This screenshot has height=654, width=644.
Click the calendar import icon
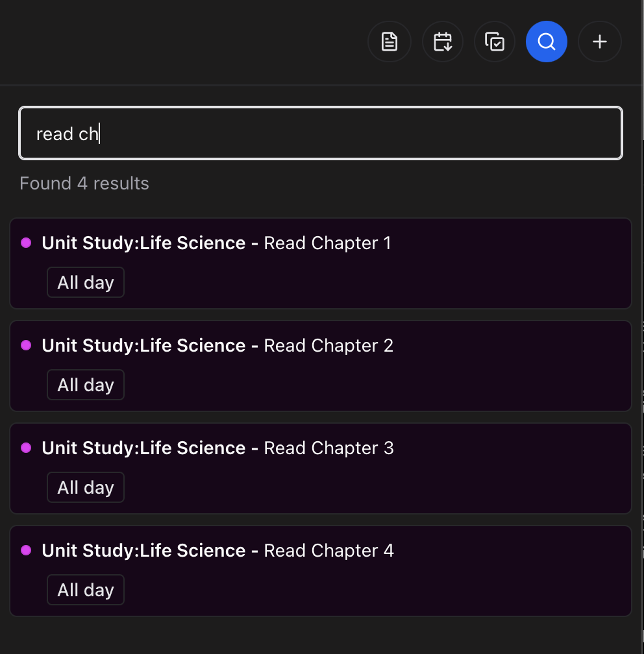click(442, 42)
